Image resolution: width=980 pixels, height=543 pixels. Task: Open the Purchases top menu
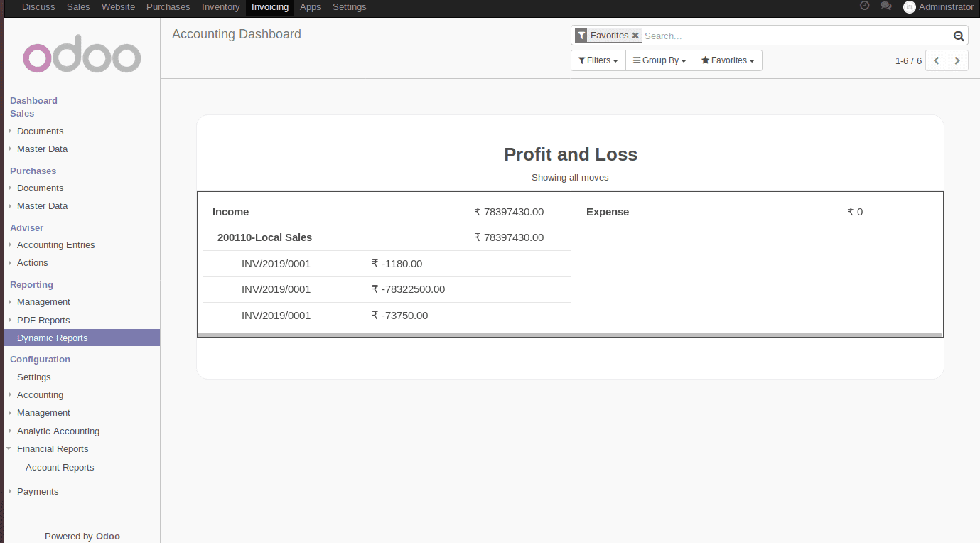pyautogui.click(x=168, y=7)
